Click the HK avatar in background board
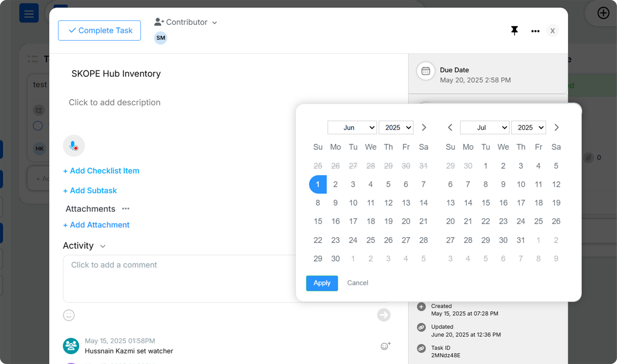Image resolution: width=617 pixels, height=364 pixels. coord(39,149)
